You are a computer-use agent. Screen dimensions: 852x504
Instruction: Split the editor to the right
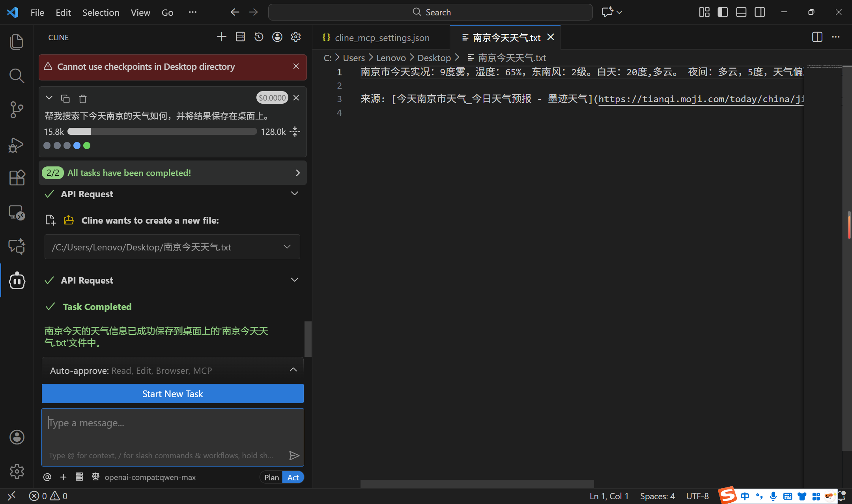coord(817,37)
